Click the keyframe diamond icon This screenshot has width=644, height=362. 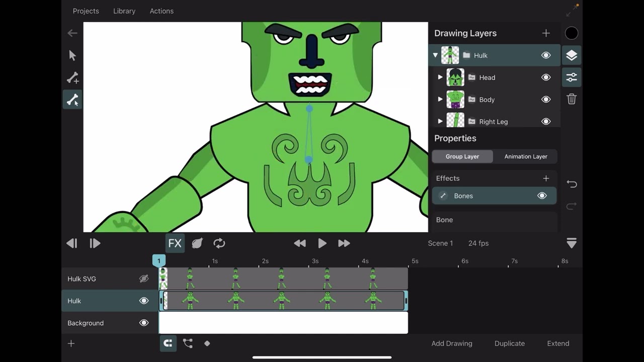pyautogui.click(x=207, y=343)
